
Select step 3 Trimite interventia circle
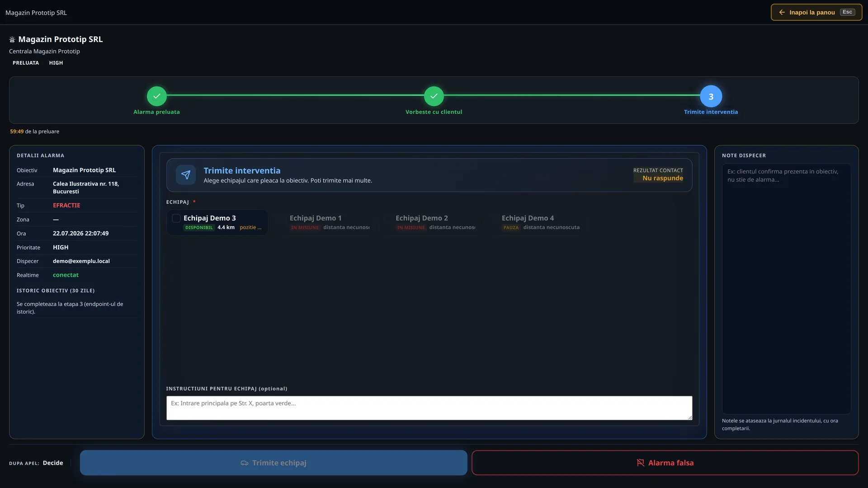coord(711,96)
